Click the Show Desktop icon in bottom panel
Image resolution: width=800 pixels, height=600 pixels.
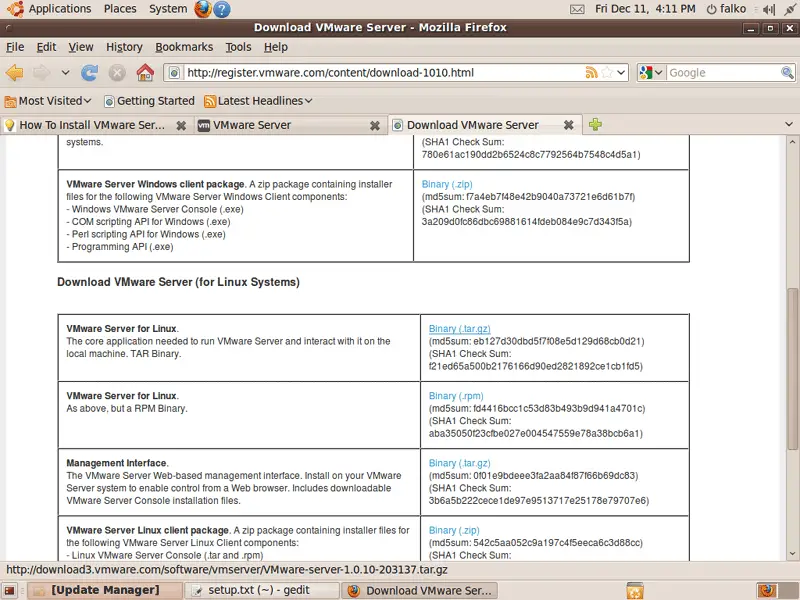click(x=10, y=591)
